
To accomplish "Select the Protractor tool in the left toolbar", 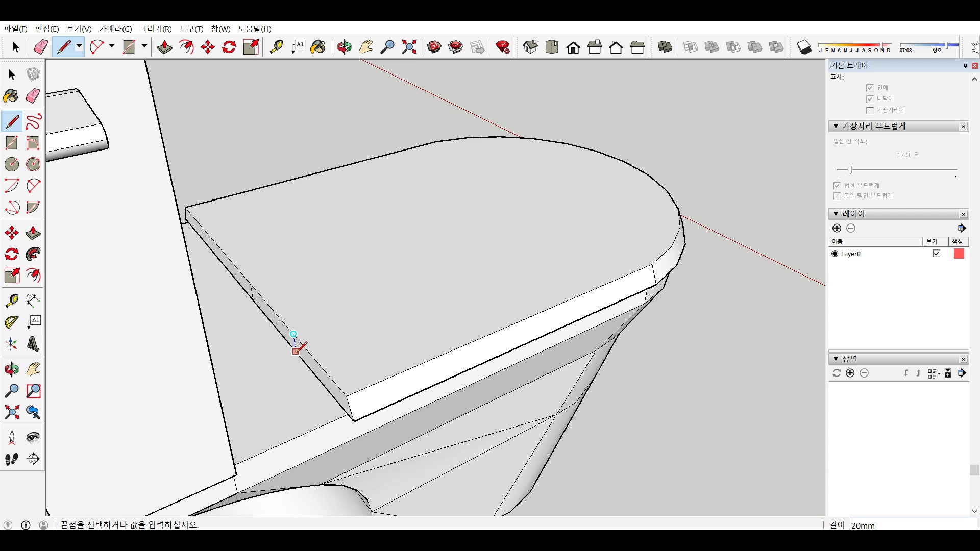I will pos(11,322).
